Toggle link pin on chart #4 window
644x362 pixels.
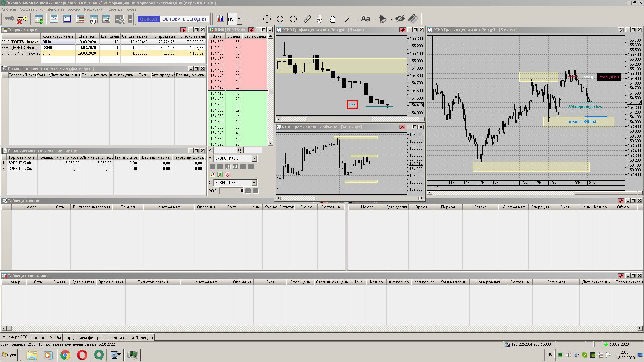click(x=402, y=30)
